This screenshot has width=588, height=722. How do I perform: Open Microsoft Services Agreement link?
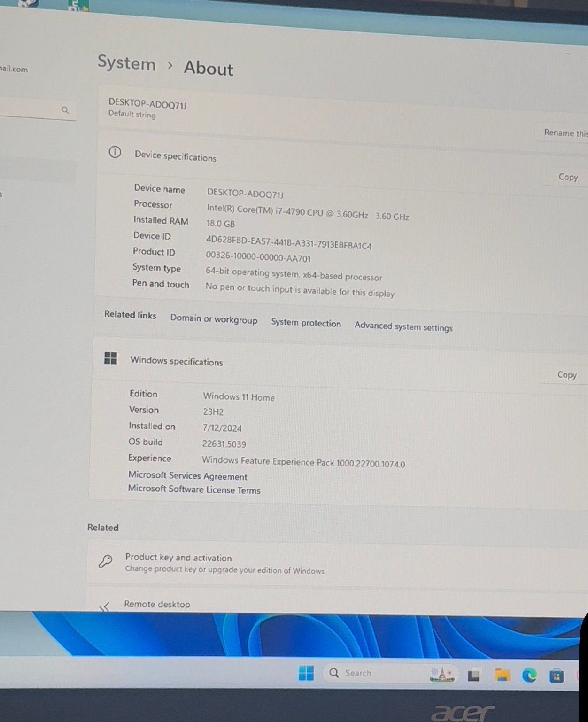tap(188, 476)
